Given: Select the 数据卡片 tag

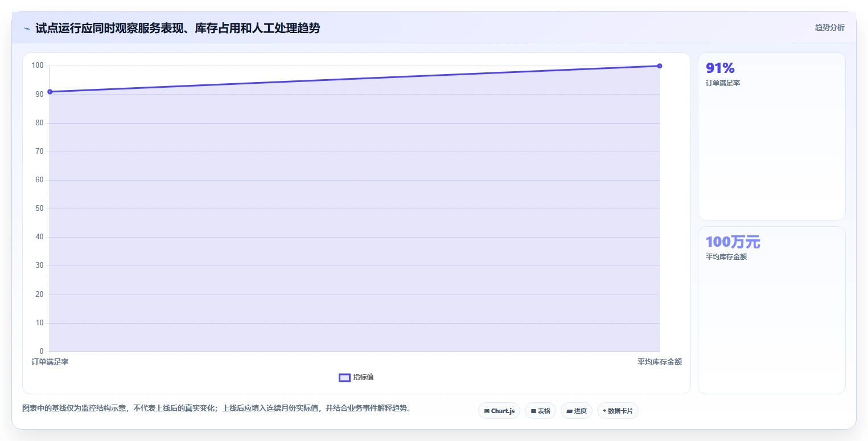Looking at the screenshot, I should (x=618, y=411).
